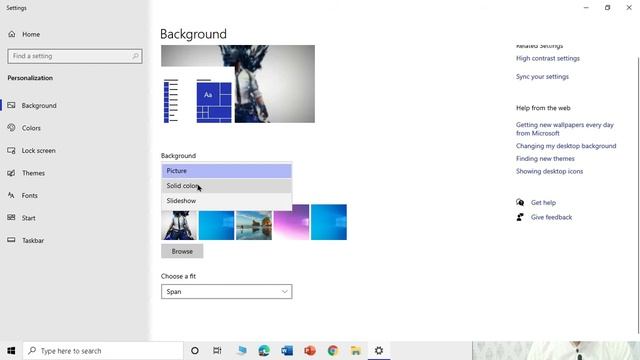Focus the Find a setting search box
Viewport: 640px width, 360px height.
tap(75, 56)
